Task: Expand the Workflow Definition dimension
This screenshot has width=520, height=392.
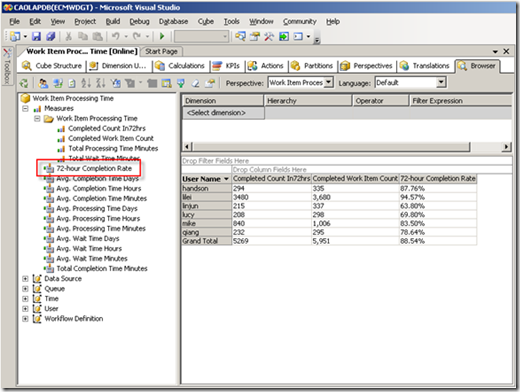Action: 25,319
